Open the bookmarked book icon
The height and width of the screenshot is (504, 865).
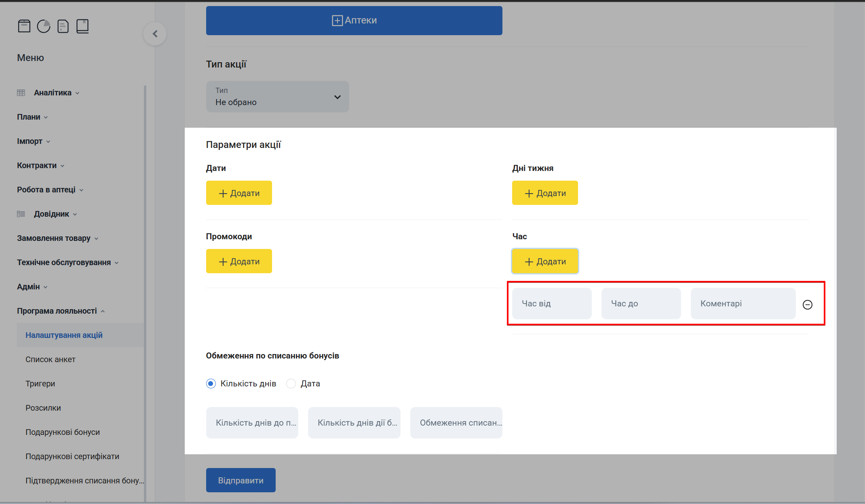click(82, 25)
